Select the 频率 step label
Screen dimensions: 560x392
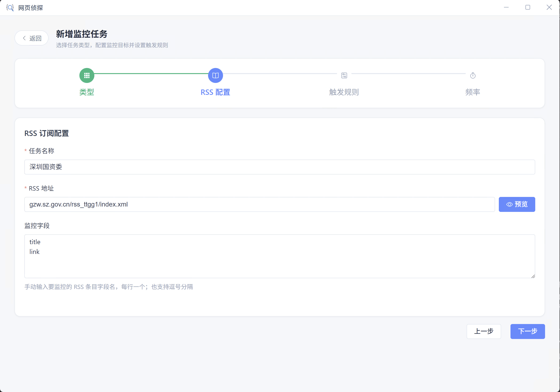pos(473,92)
